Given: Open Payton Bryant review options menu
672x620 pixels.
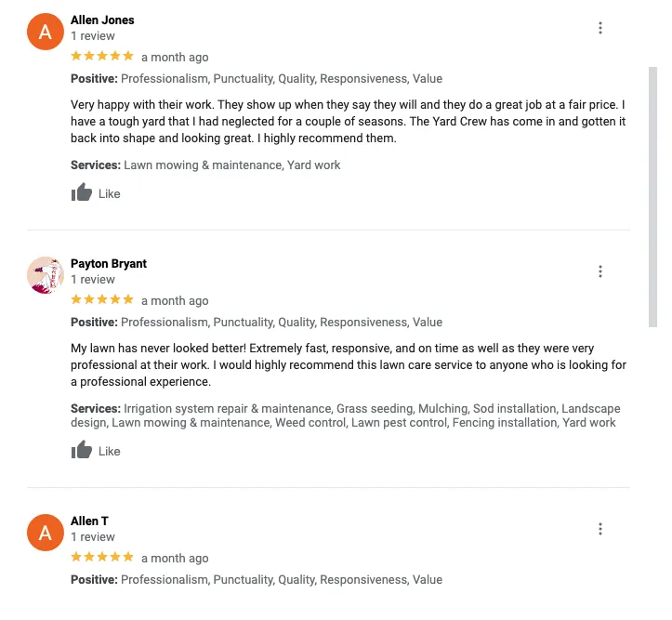Looking at the screenshot, I should [x=600, y=271].
